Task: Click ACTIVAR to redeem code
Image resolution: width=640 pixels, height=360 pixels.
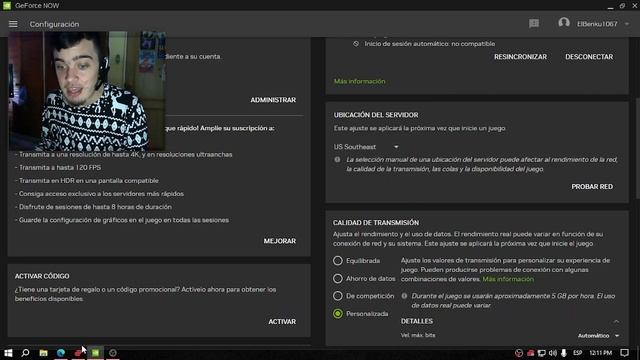Action: pos(282,322)
